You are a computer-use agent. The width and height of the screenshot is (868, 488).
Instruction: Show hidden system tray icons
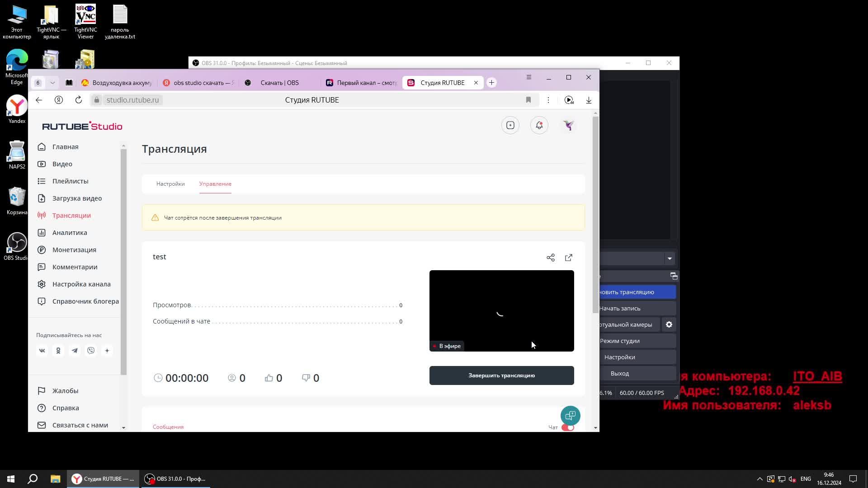[759, 479]
